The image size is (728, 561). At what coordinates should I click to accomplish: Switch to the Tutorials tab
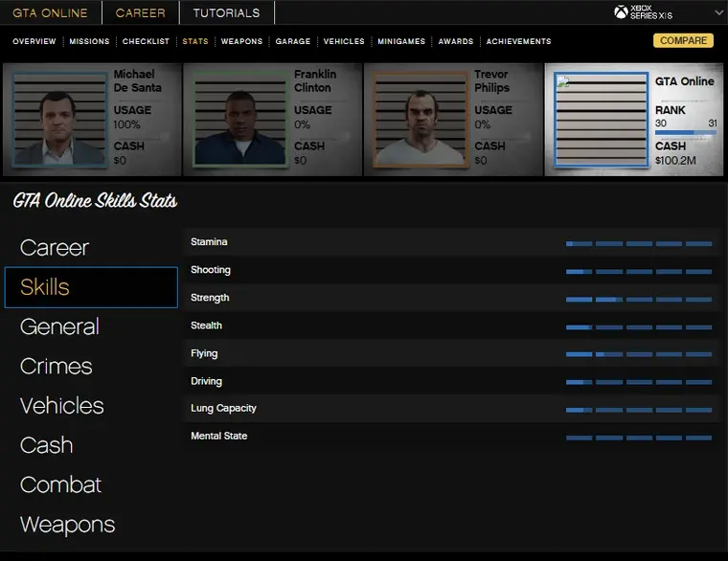click(x=226, y=13)
